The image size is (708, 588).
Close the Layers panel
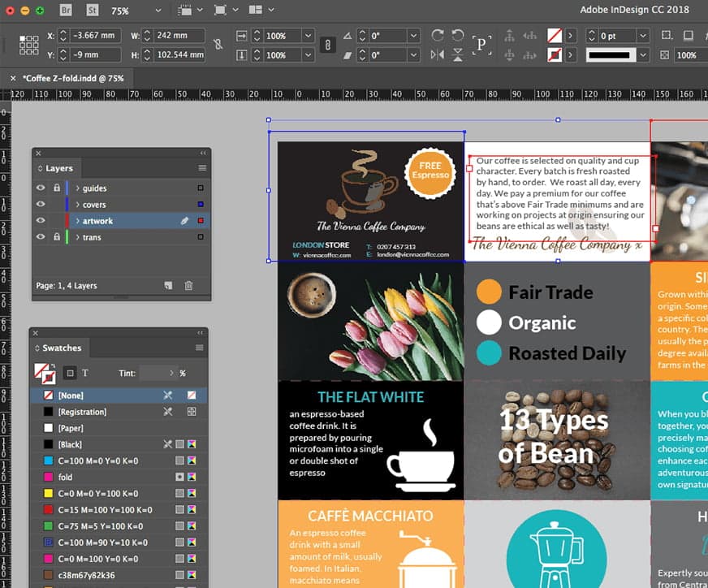point(38,153)
